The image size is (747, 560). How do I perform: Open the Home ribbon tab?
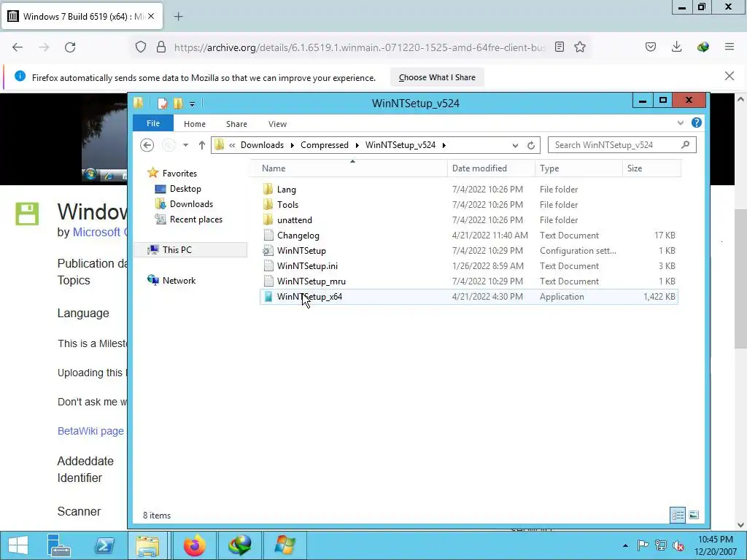[x=194, y=124]
